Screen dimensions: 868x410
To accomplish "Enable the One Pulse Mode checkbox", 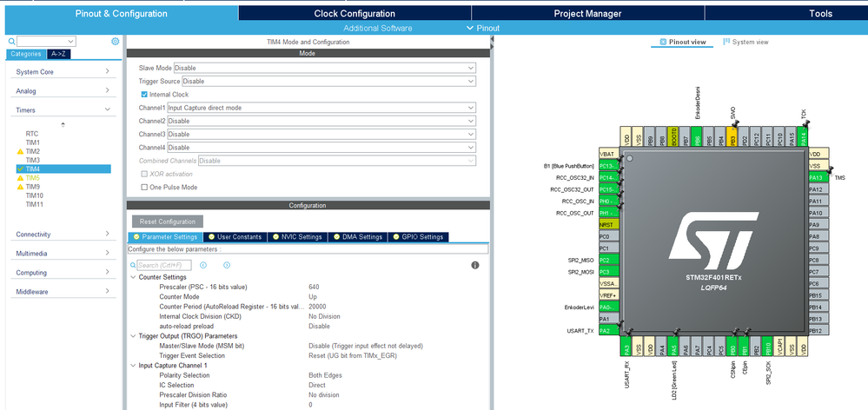I will point(144,188).
